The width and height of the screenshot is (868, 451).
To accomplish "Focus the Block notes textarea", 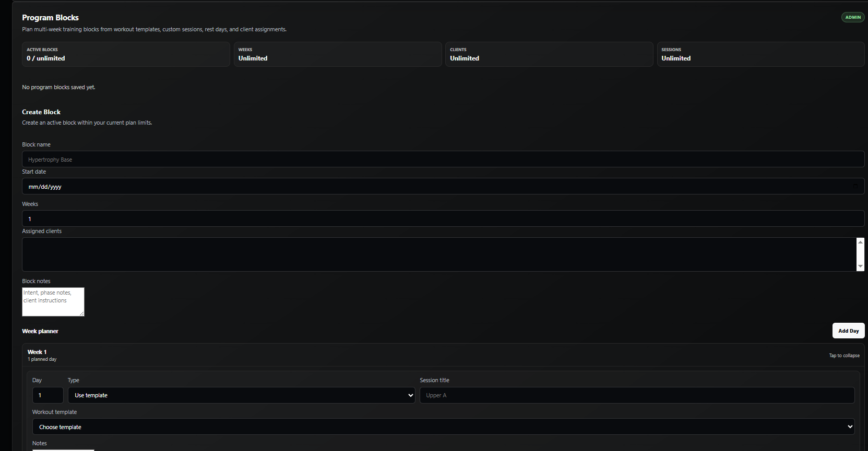I will [53, 302].
